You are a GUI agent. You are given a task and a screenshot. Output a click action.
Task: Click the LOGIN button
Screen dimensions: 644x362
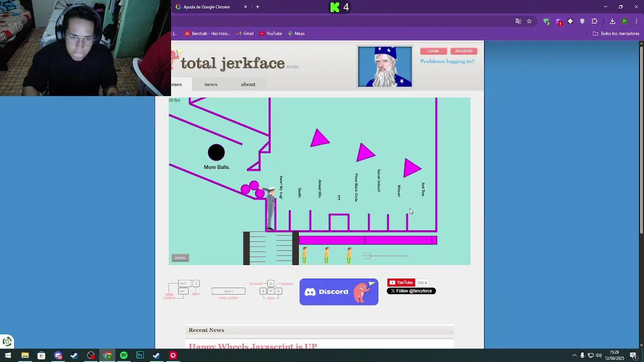433,51
